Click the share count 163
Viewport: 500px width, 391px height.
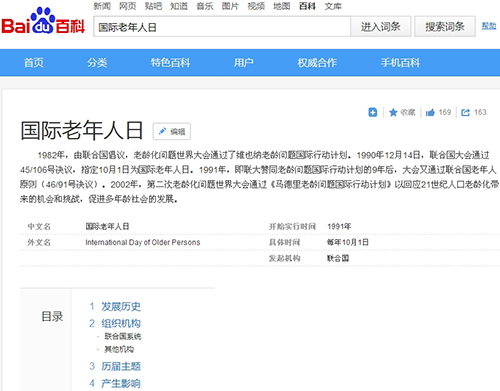coord(480,112)
